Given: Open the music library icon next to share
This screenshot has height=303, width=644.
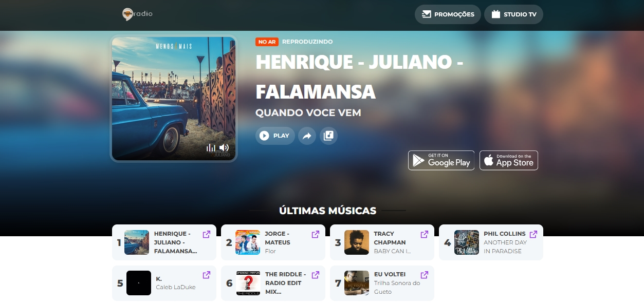Looking at the screenshot, I should (x=328, y=136).
